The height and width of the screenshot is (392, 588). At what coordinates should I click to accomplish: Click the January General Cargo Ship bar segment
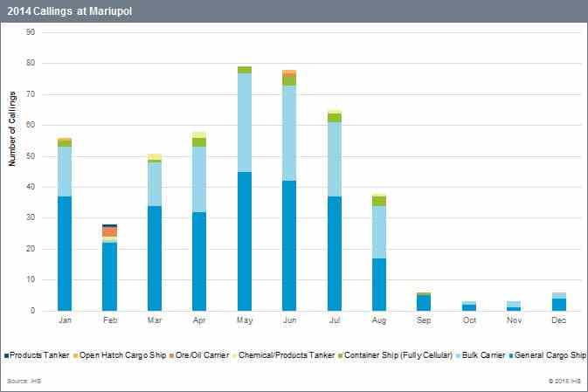coord(65,253)
